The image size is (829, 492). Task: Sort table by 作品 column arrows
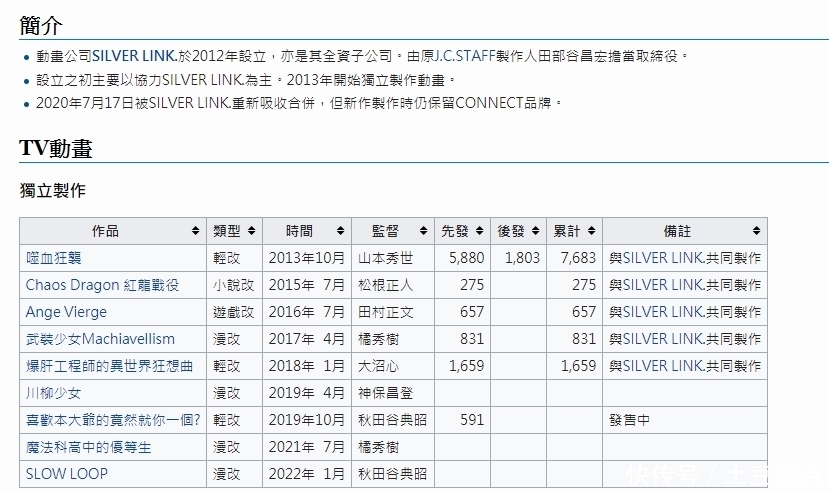point(196,231)
